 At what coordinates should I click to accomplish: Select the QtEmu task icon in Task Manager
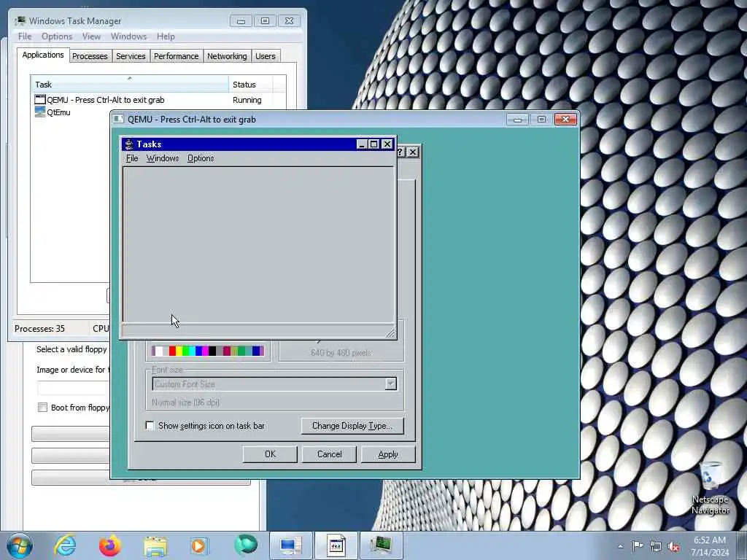pos(40,112)
